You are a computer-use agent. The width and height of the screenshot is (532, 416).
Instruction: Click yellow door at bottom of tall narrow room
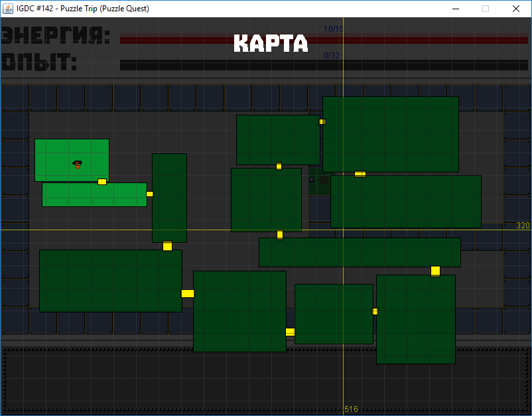(x=167, y=245)
